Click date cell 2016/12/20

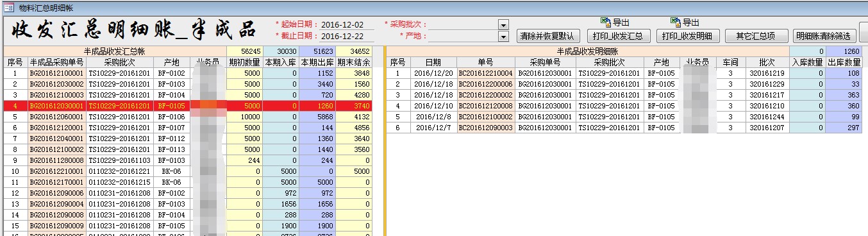point(433,73)
